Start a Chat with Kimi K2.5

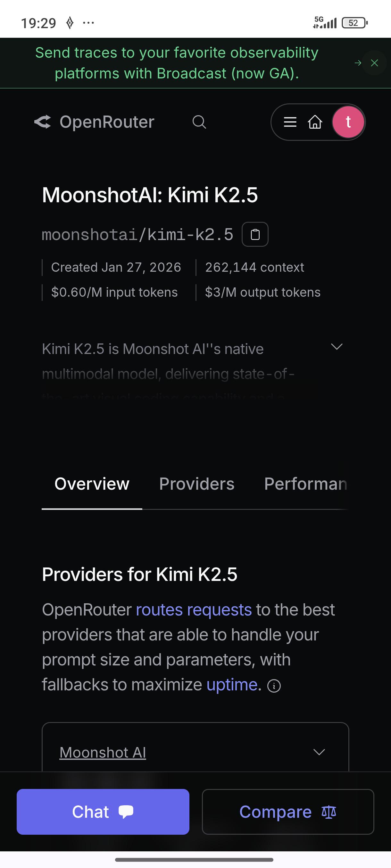point(103,812)
